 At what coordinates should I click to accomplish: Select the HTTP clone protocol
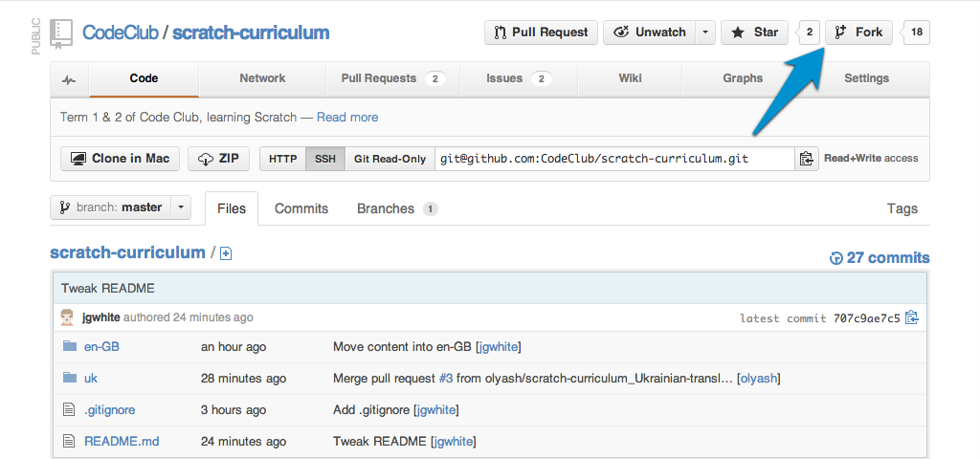click(x=282, y=159)
